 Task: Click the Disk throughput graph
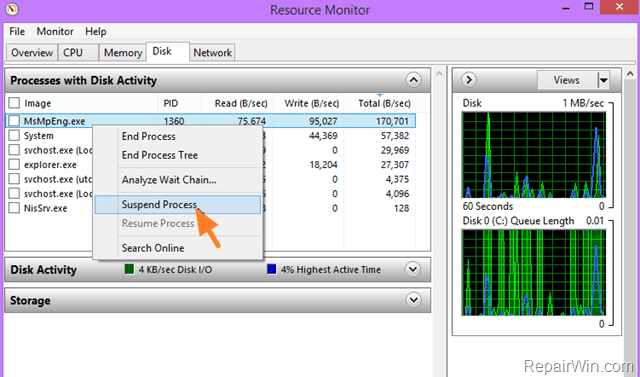pos(533,155)
